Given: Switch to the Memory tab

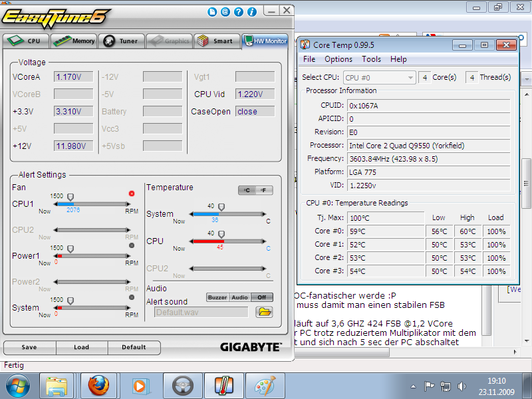Looking at the screenshot, I should coord(74,41).
